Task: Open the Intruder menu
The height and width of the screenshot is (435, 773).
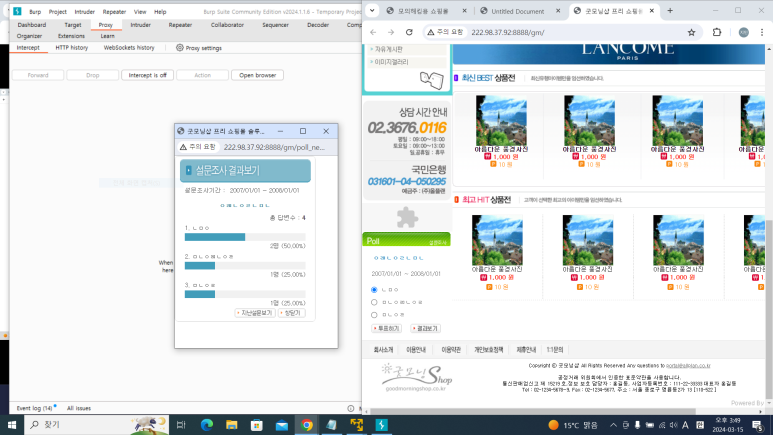Action: [85, 11]
